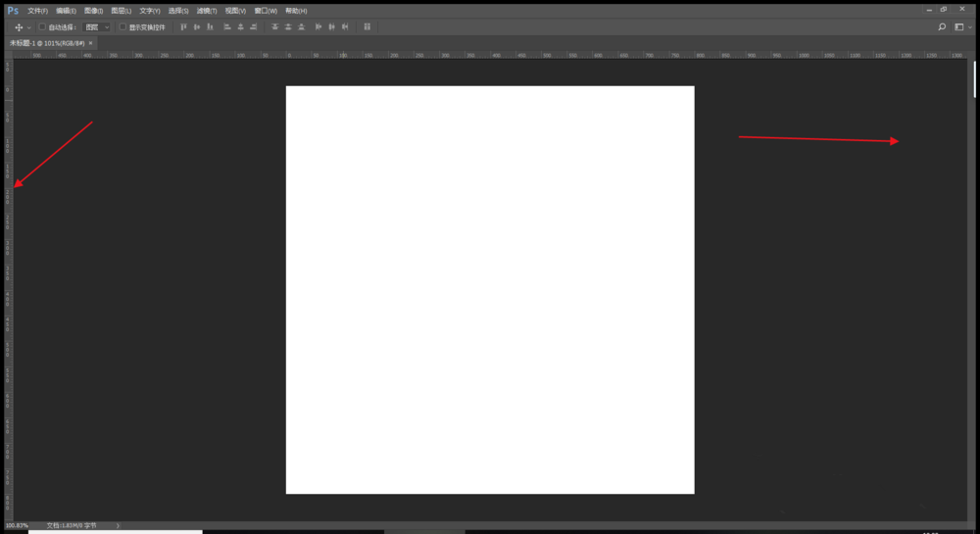Open the 图像(I) menu
Viewport: 980px width, 534px height.
[93, 11]
